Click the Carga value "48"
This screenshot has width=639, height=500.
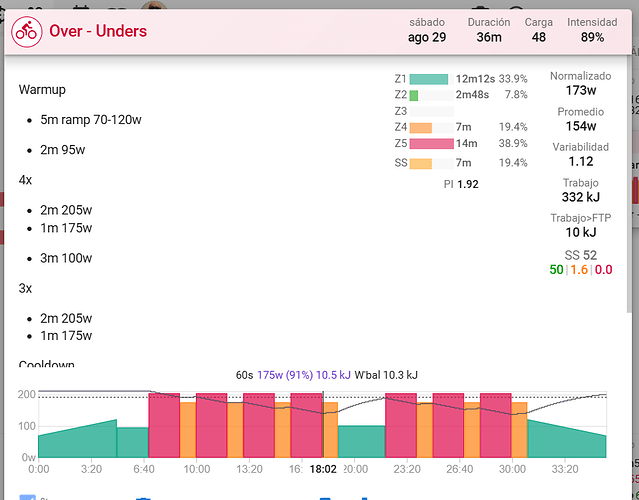[538, 37]
